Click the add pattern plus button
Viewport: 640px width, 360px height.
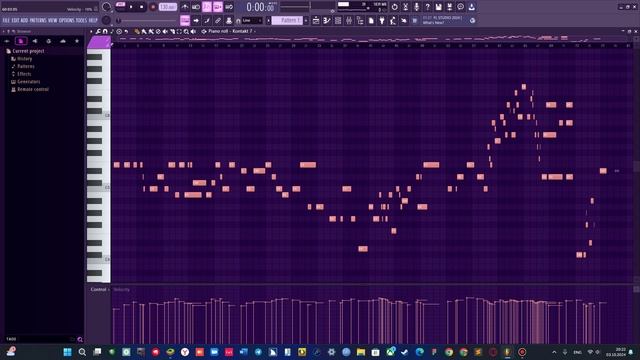coord(306,20)
